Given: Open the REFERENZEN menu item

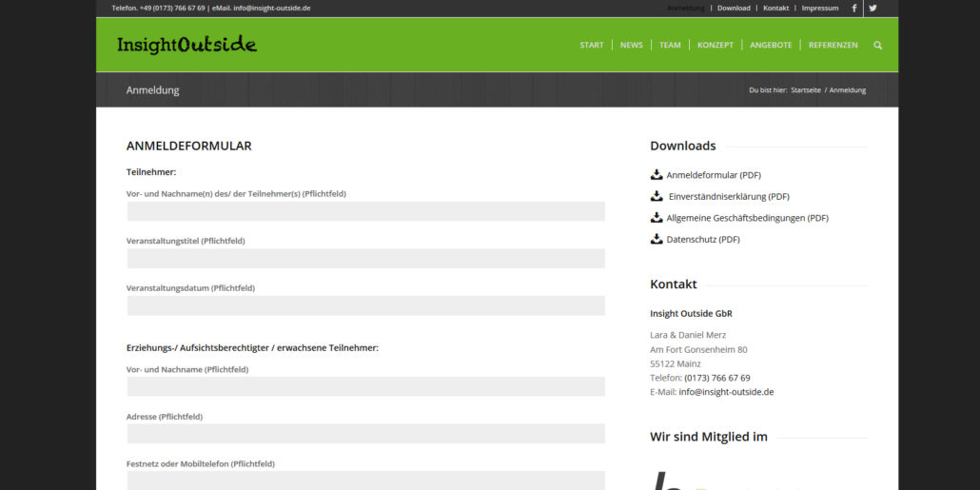Looking at the screenshot, I should [833, 45].
